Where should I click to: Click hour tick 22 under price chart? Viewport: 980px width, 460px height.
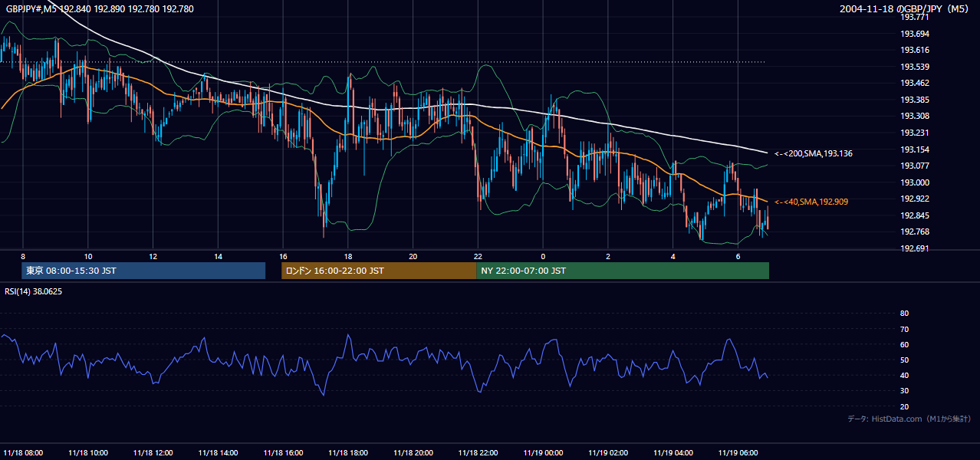(478, 256)
